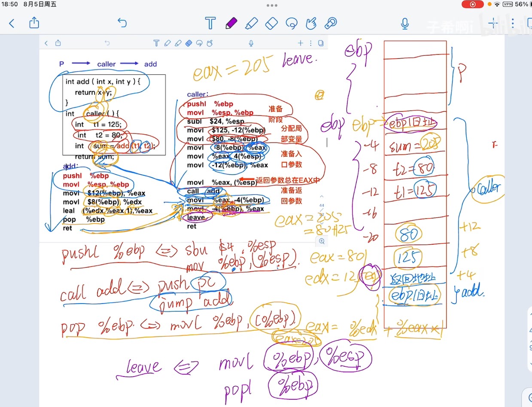This screenshot has height=407, width=532.
Task: Select the Text tool
Action: 210,23
